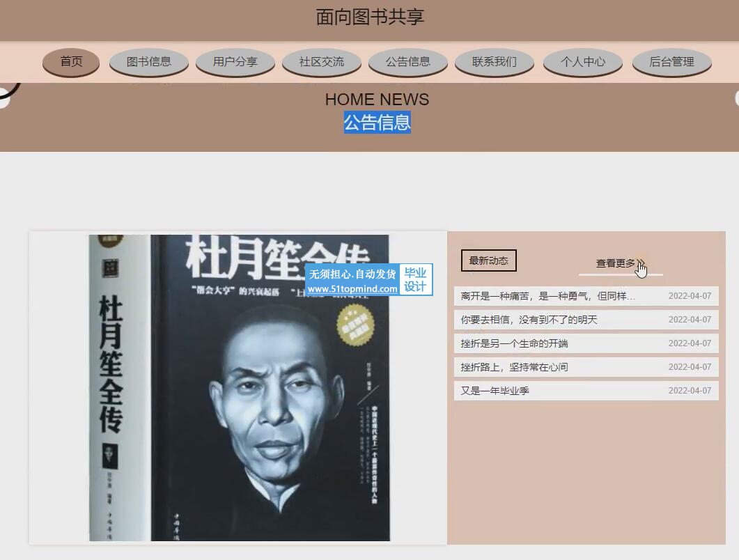Viewport: 739px width, 560px height.
Task: Click the date beside 又是一年毕业季
Action: click(690, 391)
